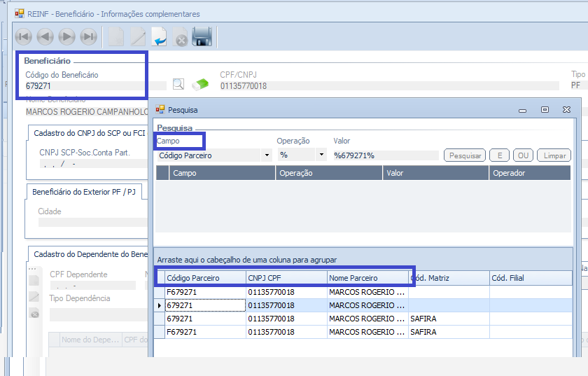Click the undo changes document icon
This screenshot has width=588, height=376.
160,37
